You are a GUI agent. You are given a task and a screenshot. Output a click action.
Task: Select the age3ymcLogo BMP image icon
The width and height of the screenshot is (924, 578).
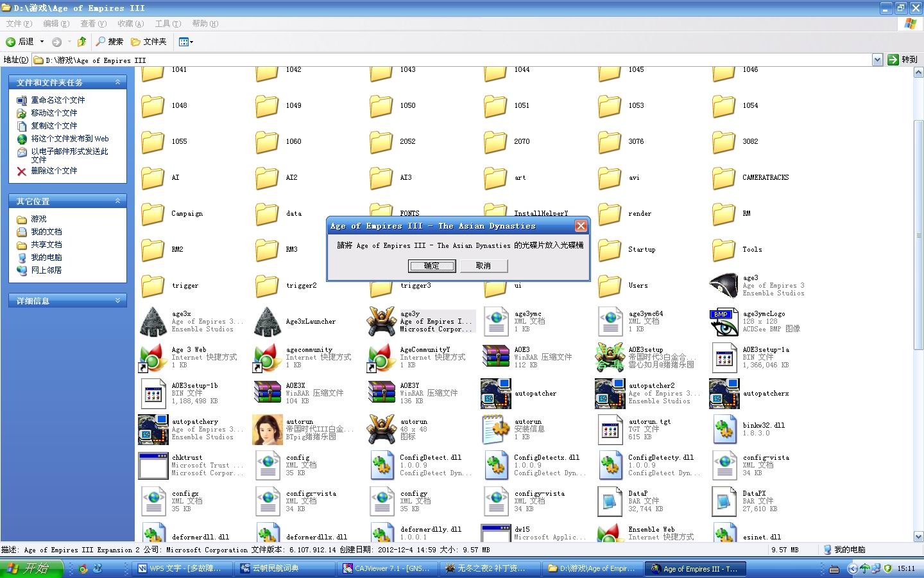[724, 322]
